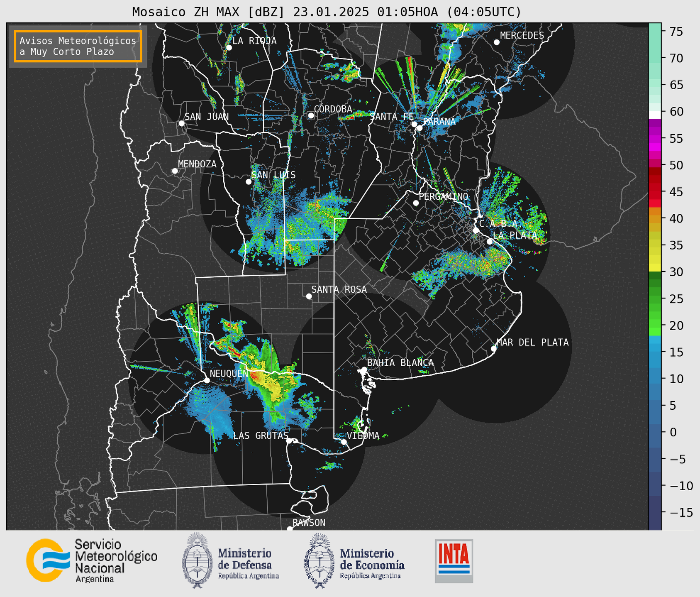This screenshot has width=700, height=597.
Task: Click the 45 dBZ red color band
Action: point(655,192)
